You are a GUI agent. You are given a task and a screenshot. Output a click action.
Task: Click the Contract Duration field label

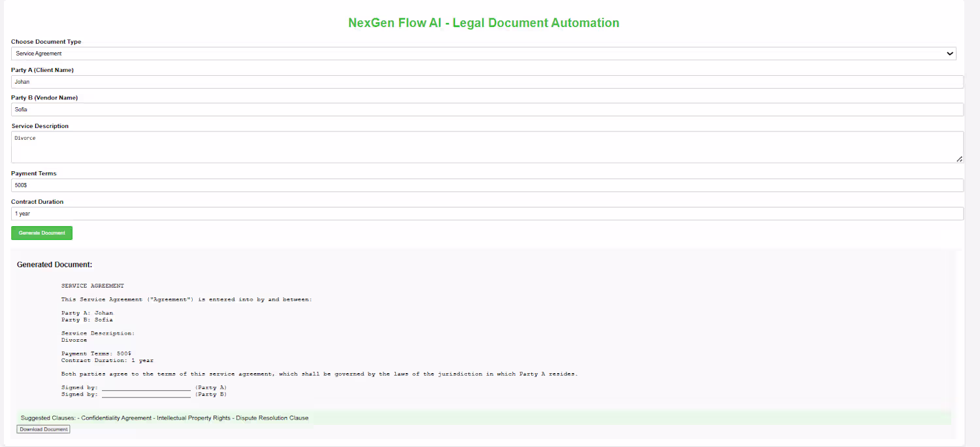[37, 202]
